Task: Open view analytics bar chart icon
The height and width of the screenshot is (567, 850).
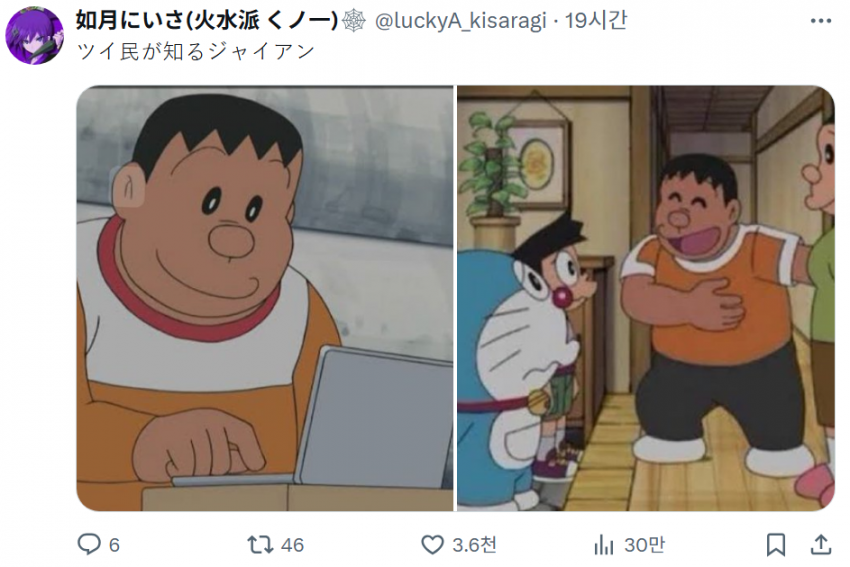Action: [x=604, y=545]
